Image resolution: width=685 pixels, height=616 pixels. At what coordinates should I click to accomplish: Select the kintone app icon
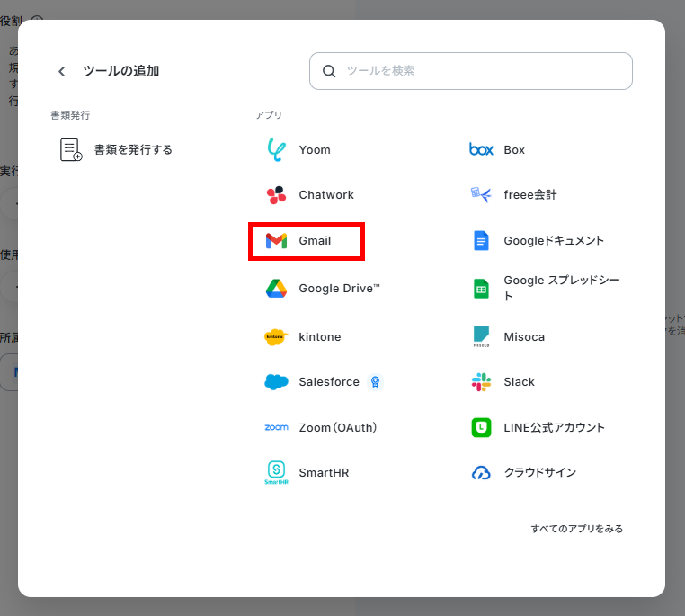click(x=276, y=337)
